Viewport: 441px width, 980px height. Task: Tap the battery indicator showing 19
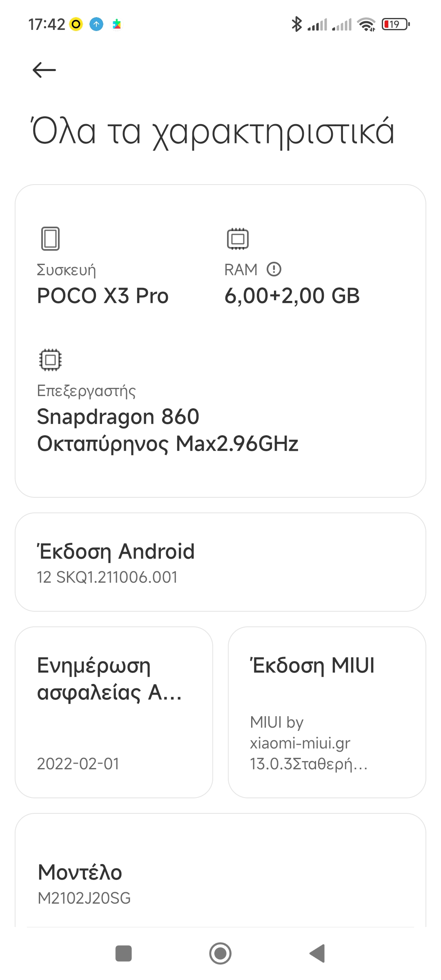click(395, 24)
